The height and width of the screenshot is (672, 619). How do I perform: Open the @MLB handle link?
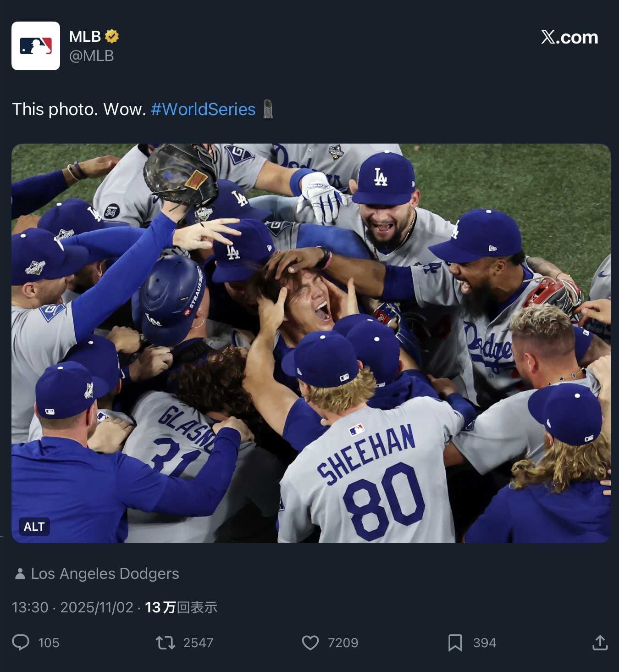(x=91, y=56)
